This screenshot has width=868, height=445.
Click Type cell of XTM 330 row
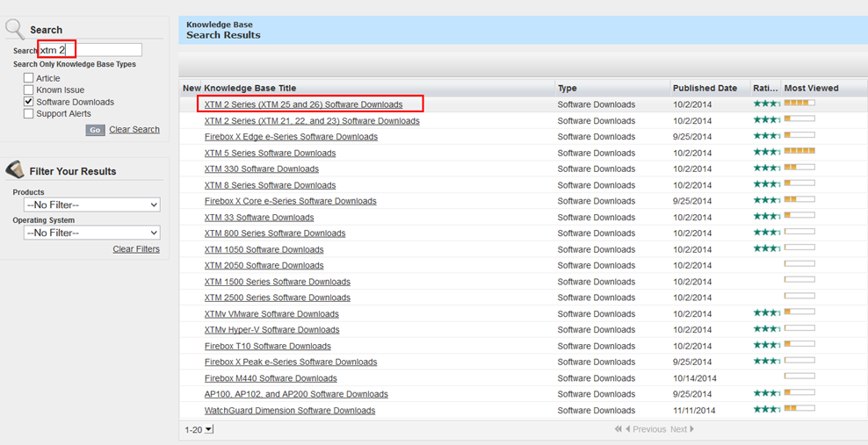pyautogui.click(x=597, y=169)
